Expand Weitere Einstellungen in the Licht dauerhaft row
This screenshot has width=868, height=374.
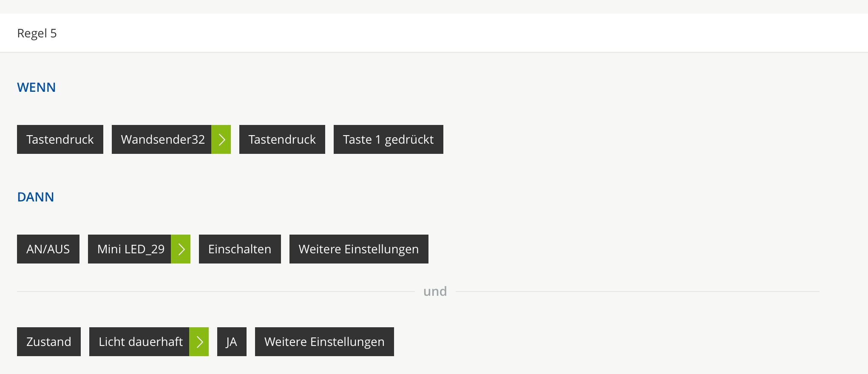[324, 342]
